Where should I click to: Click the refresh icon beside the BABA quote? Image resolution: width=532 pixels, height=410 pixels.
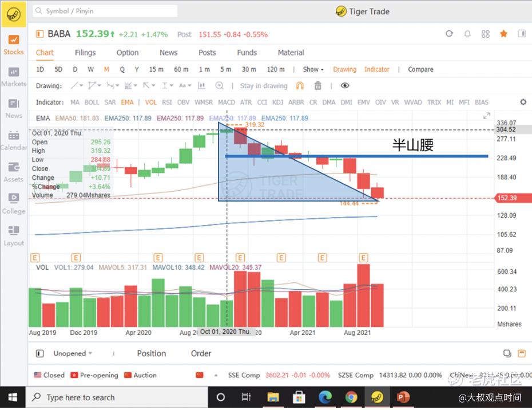click(x=449, y=34)
